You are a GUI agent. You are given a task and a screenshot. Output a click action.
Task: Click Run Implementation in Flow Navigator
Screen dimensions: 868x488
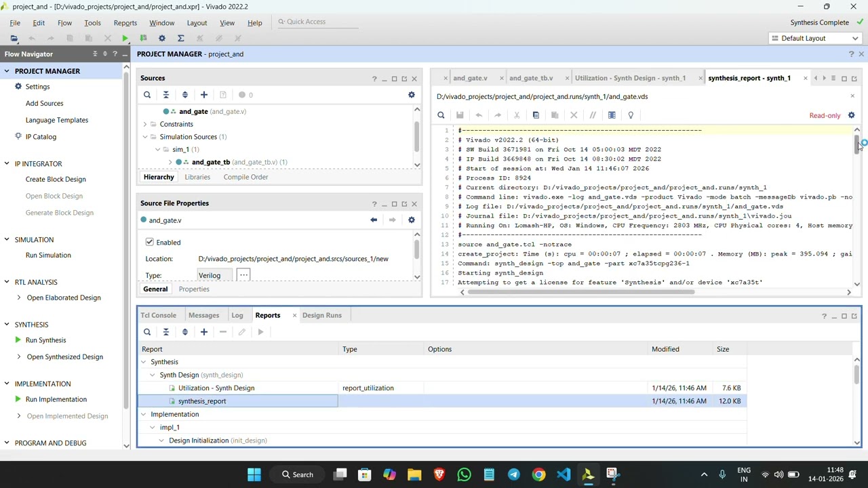pyautogui.click(x=56, y=399)
